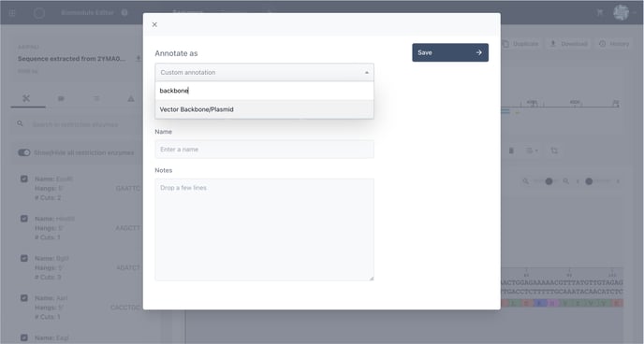Viewport: 644px width, 344px height.
Task: Uncheck the EcoRI enzyme checkbox
Action: pyautogui.click(x=24, y=179)
